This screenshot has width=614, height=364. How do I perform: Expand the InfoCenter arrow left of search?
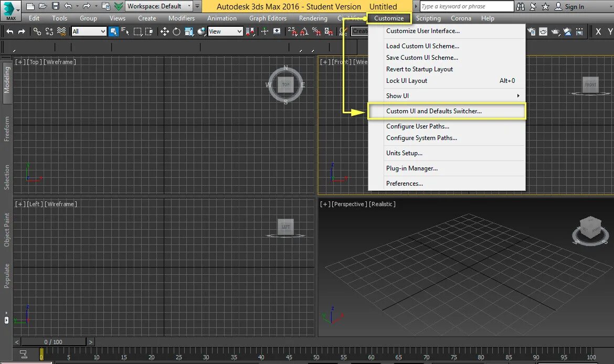(x=416, y=6)
